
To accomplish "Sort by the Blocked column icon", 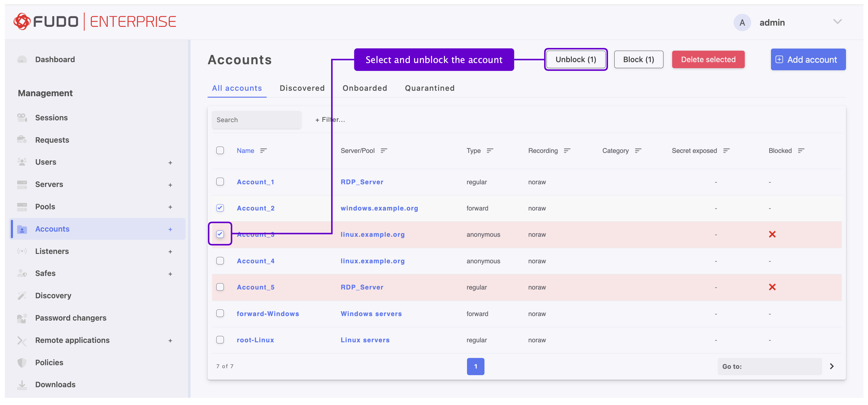I will pyautogui.click(x=801, y=151).
